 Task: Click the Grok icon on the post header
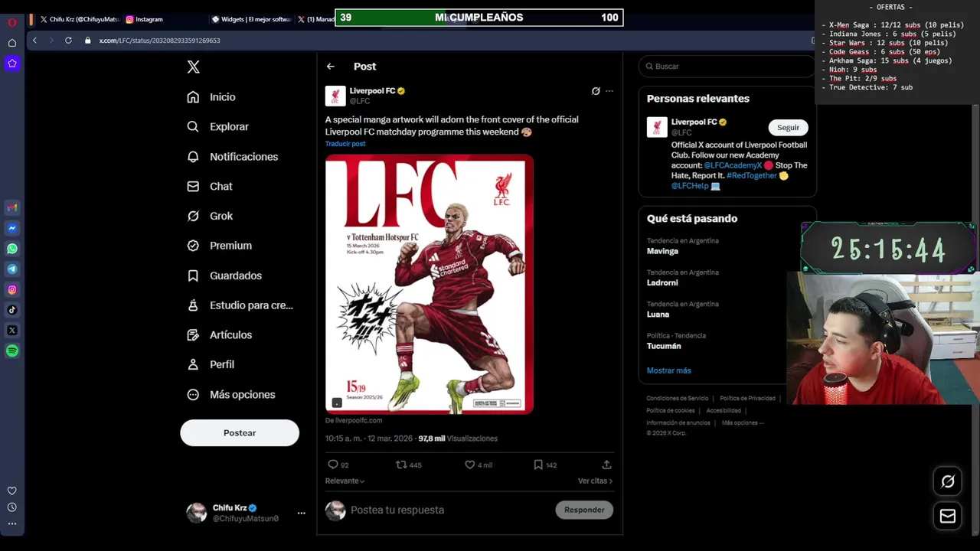pos(596,91)
